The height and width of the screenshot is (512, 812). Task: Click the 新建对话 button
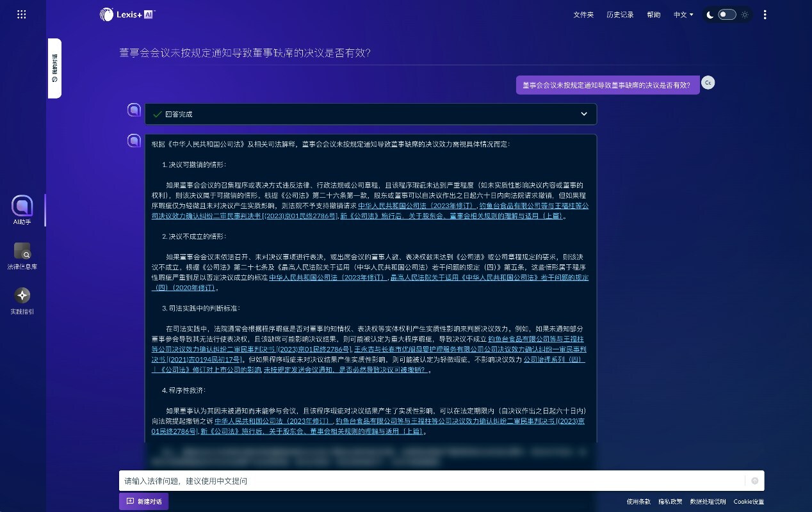tap(143, 501)
